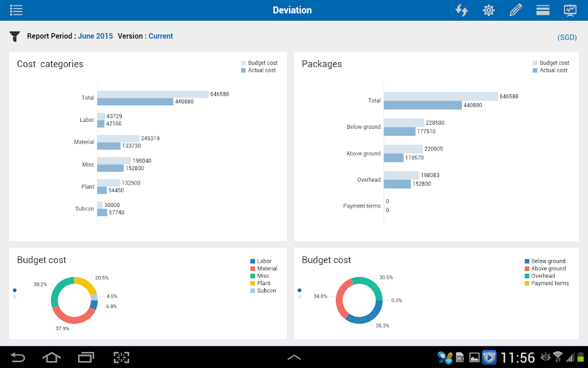Screen dimensions: 588x368
Task: Tap Android home navigation button
Action: (51, 357)
